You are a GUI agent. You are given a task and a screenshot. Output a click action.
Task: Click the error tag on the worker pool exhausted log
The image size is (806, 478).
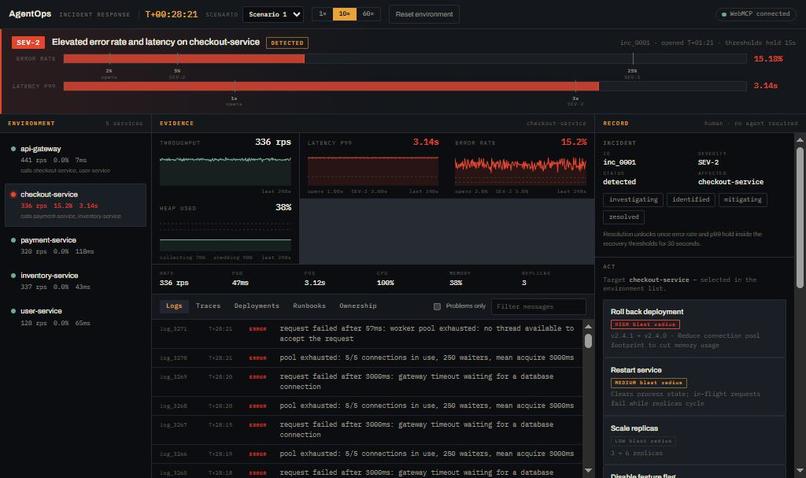pos(258,329)
